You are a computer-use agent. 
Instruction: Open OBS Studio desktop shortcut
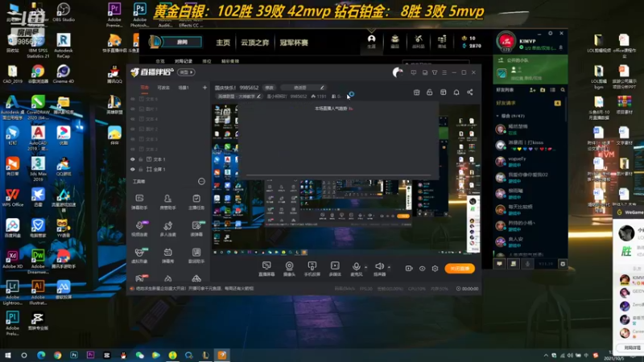coord(64,12)
